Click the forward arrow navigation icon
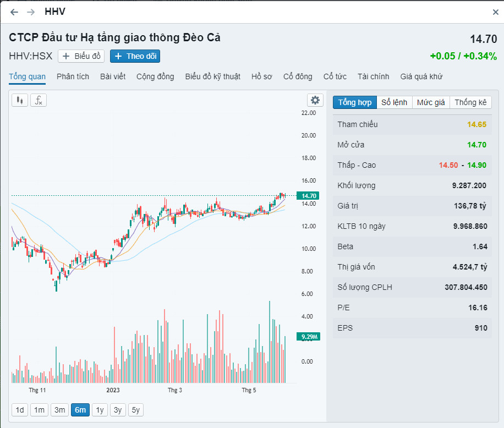The image size is (504, 428). tap(31, 12)
